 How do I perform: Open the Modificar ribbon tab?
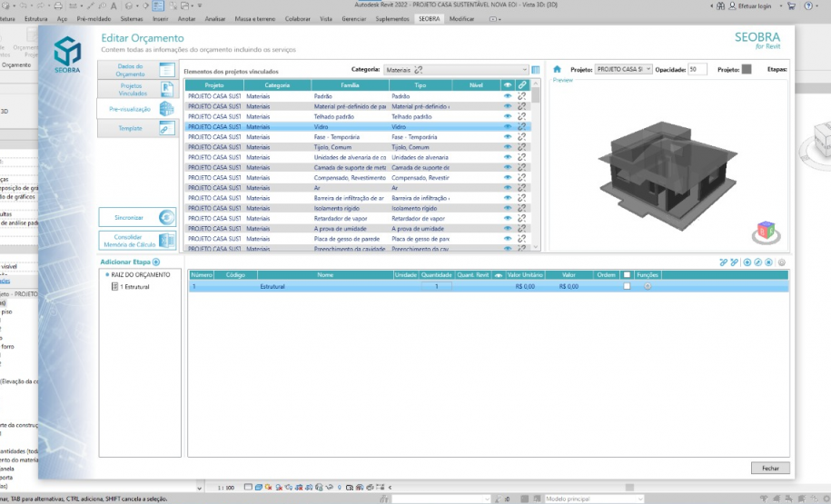[461, 18]
